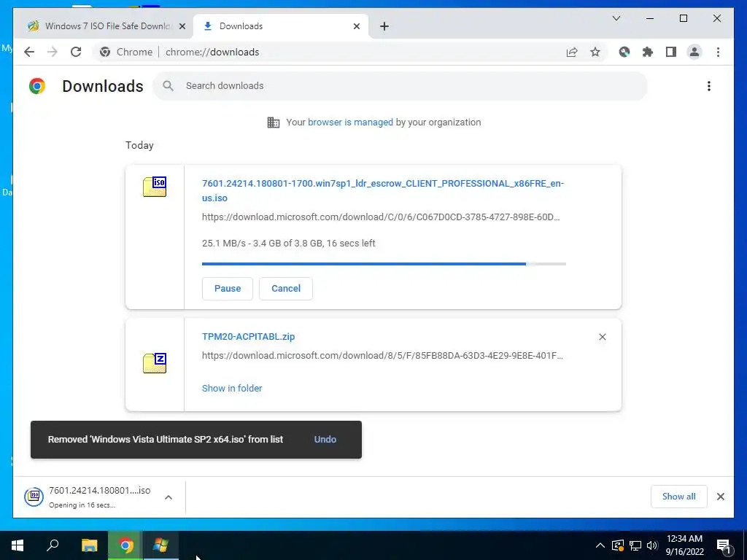Image resolution: width=747 pixels, height=560 pixels.
Task: Open Extensions puzzle-piece menu
Action: (648, 52)
